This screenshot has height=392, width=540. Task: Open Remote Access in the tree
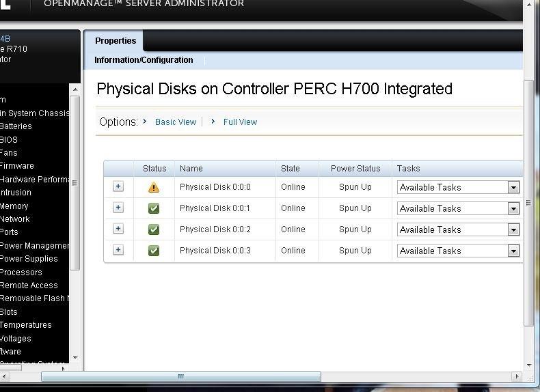[29, 285]
